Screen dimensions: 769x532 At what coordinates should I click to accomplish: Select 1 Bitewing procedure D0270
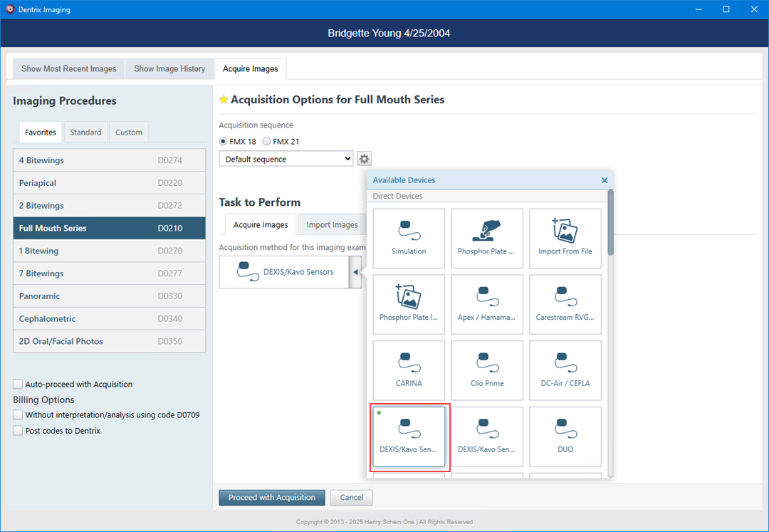click(x=110, y=251)
